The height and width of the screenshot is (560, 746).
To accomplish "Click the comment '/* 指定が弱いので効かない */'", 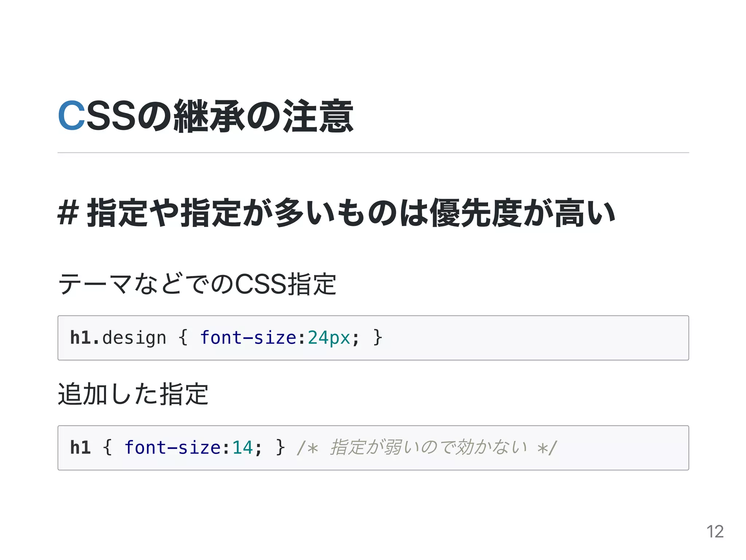I will [x=427, y=447].
